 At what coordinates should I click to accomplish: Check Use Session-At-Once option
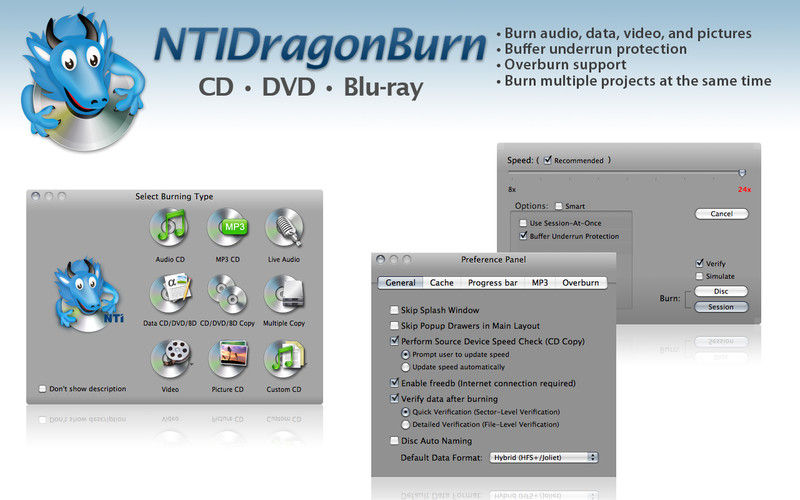[523, 223]
